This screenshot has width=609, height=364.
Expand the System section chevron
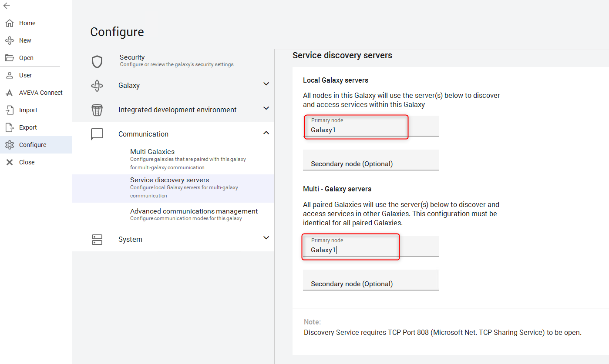coord(266,238)
